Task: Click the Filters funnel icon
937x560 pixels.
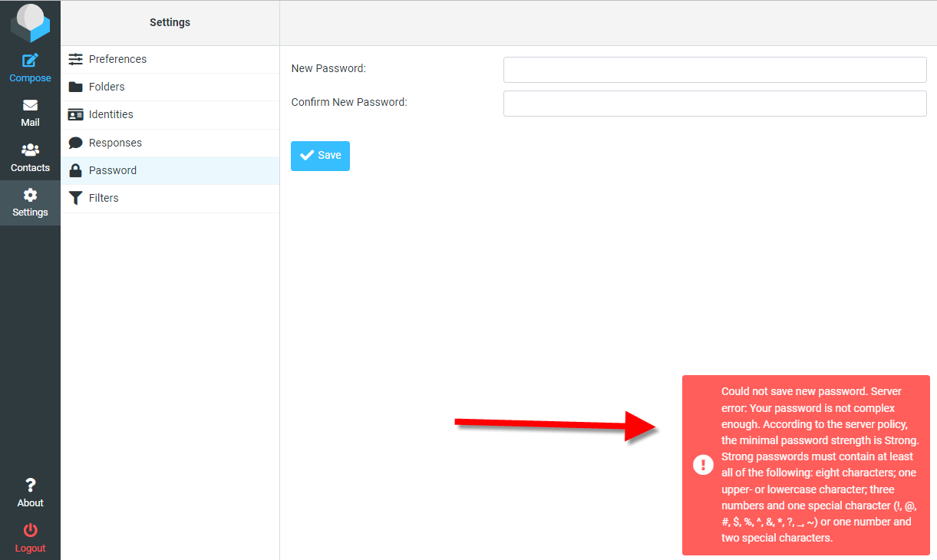Action: [75, 198]
